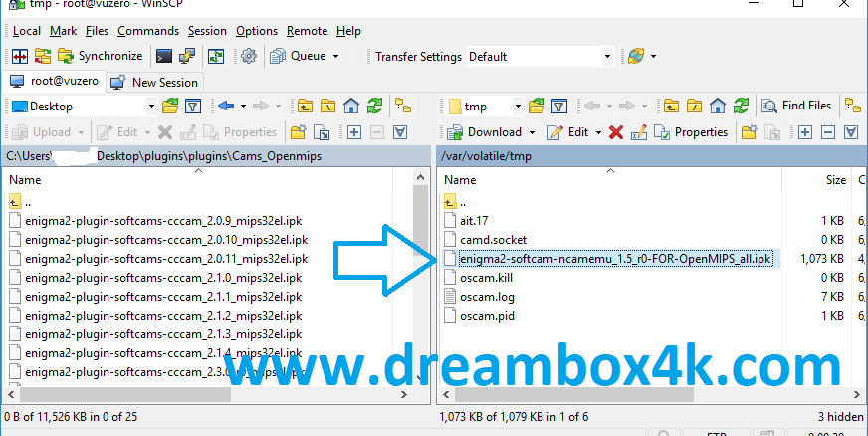
Task: Click the Synchronize button
Action: (101, 57)
